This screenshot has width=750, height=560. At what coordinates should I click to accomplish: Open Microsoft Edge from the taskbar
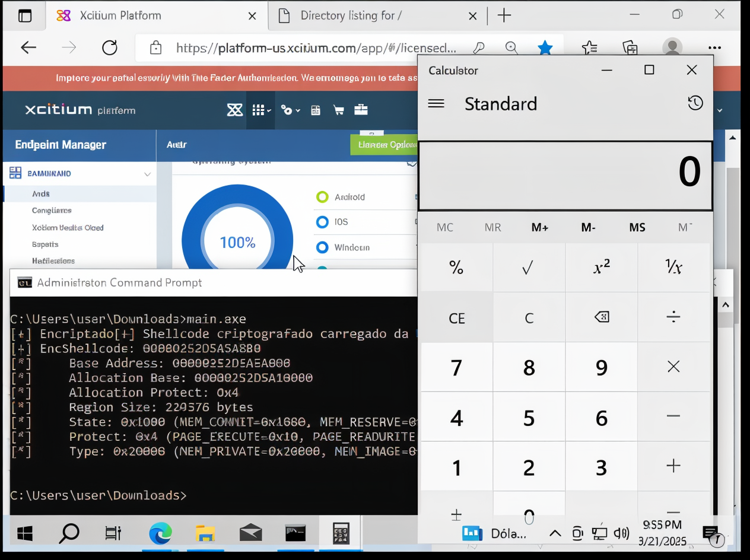[x=160, y=533]
